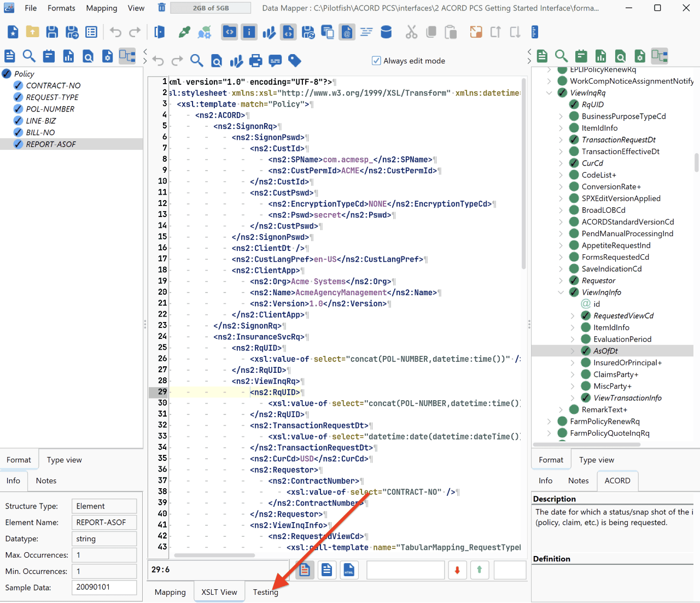
Task: Click the 2GB of 5GB memory bar
Action: tap(211, 8)
